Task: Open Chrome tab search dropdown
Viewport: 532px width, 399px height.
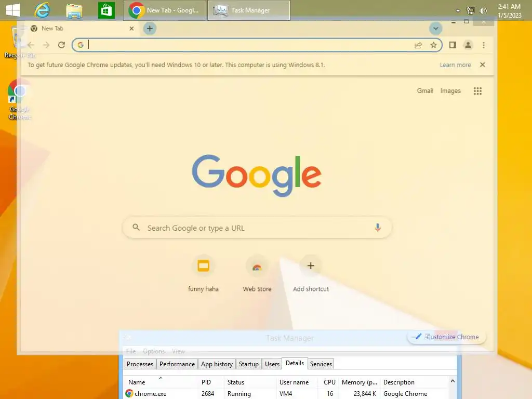Action: click(x=436, y=29)
